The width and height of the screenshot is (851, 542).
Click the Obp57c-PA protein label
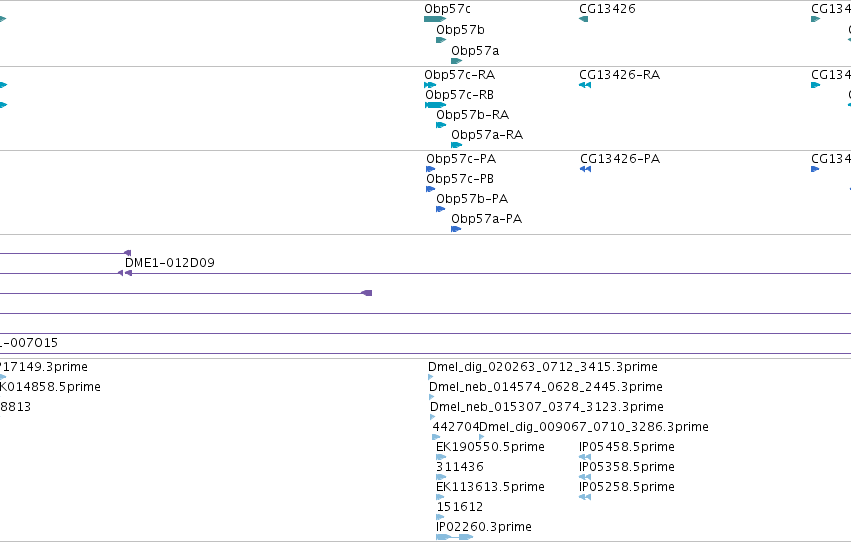pos(461,159)
